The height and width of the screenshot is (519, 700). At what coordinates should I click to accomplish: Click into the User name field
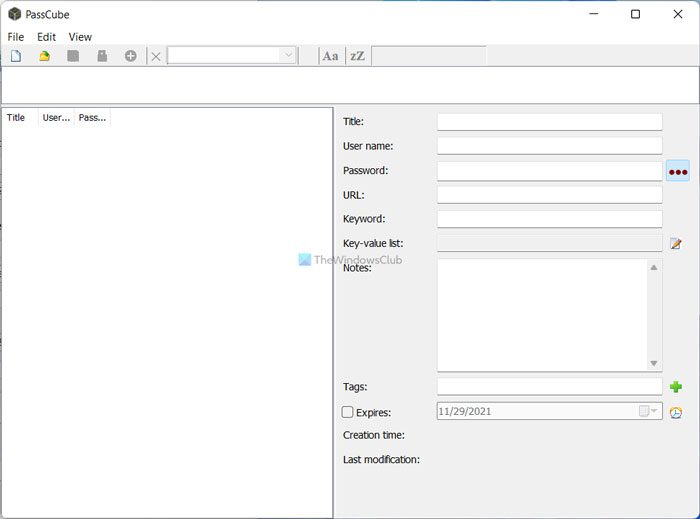(x=549, y=146)
